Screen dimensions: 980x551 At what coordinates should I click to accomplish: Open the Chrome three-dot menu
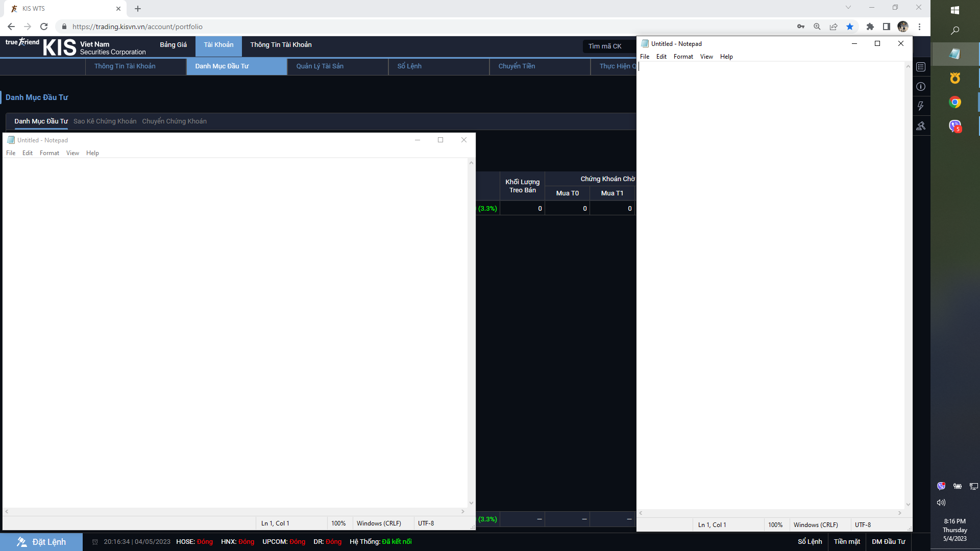tap(919, 27)
